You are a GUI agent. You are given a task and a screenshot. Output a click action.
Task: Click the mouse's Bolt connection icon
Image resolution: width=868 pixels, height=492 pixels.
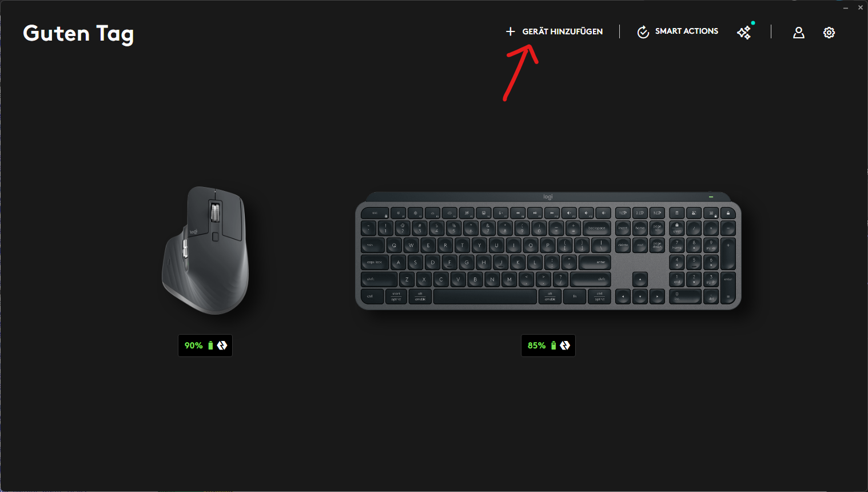coord(222,346)
